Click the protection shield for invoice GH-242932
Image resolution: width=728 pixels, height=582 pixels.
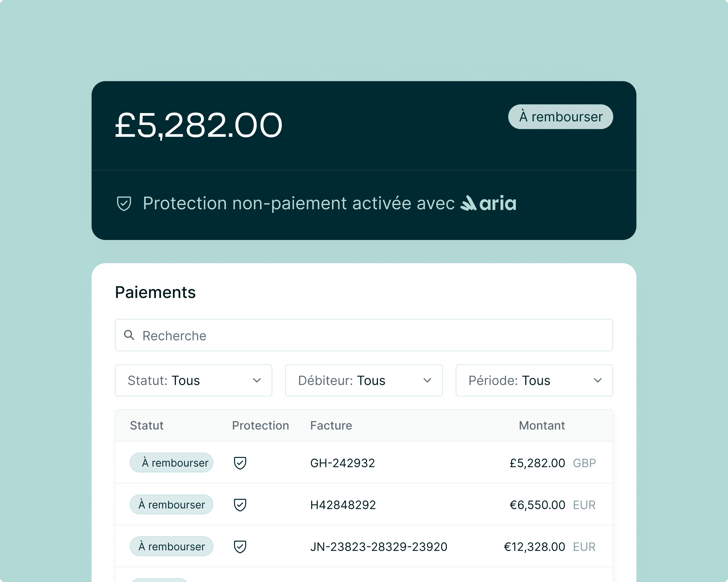click(240, 463)
